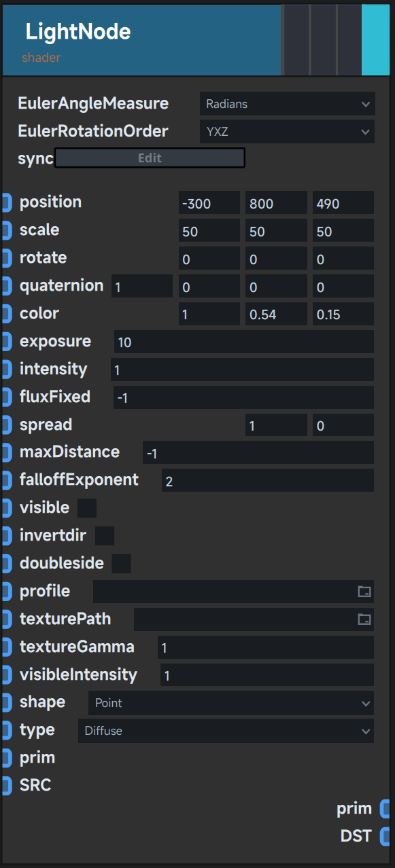395x868 pixels.
Task: Open the type Diffuse dropdown
Action: pyautogui.click(x=226, y=731)
